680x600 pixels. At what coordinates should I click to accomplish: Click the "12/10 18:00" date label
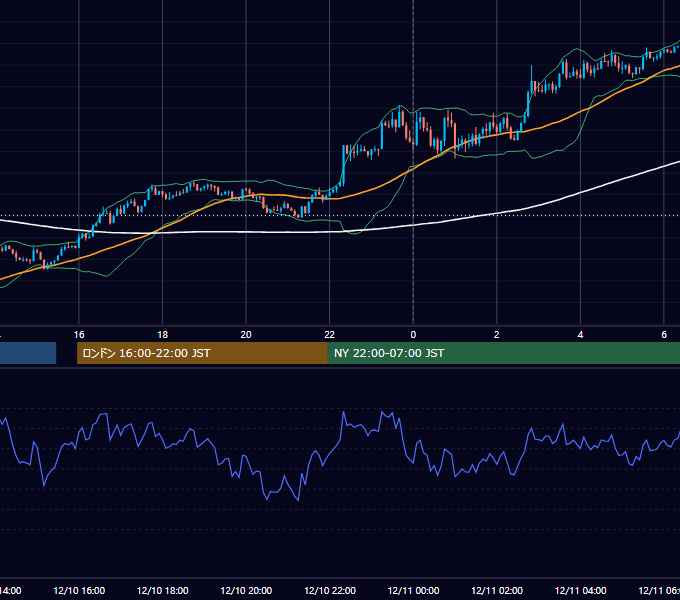click(163, 590)
